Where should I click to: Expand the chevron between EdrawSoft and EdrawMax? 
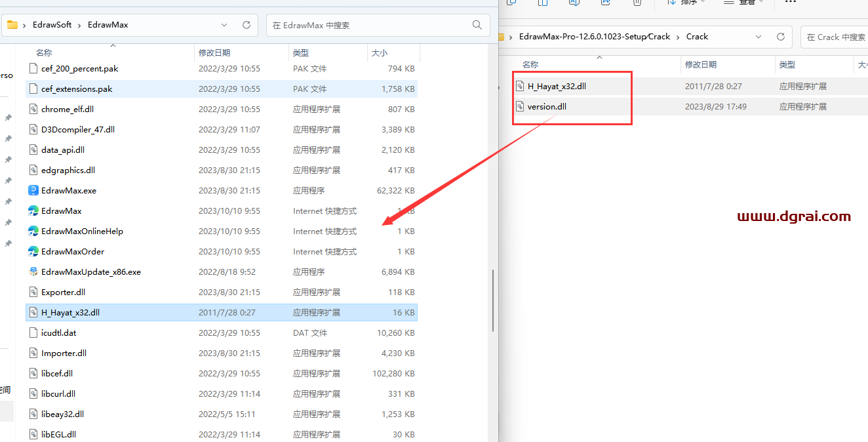[81, 25]
